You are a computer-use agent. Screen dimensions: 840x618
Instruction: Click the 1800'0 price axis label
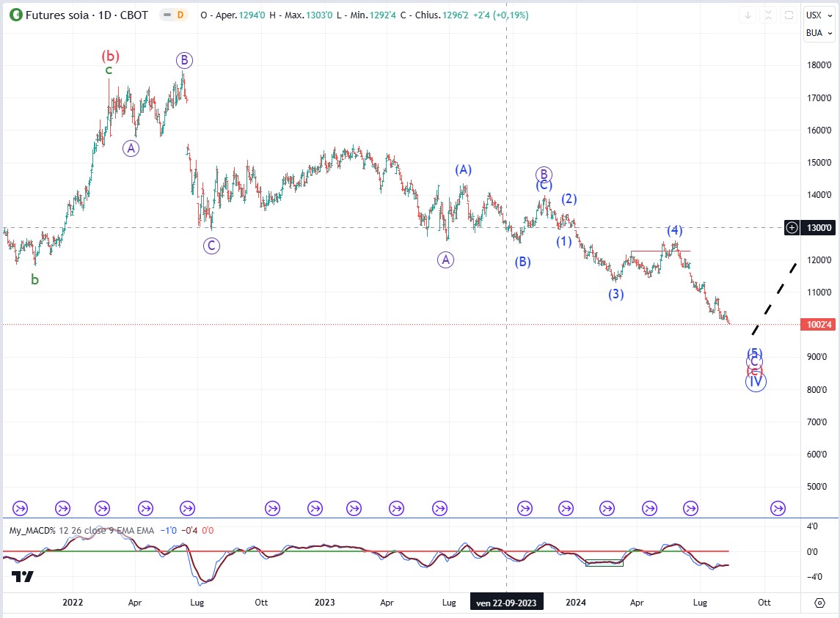(819, 65)
